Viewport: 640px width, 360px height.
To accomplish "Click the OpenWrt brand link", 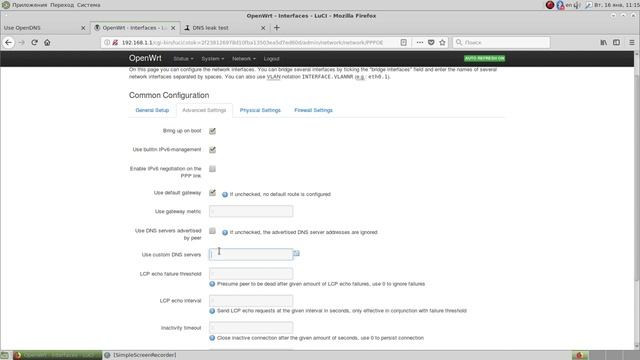I will point(145,58).
